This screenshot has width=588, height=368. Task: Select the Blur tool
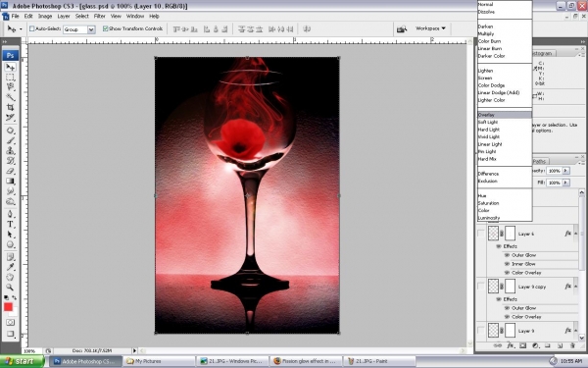click(10, 191)
